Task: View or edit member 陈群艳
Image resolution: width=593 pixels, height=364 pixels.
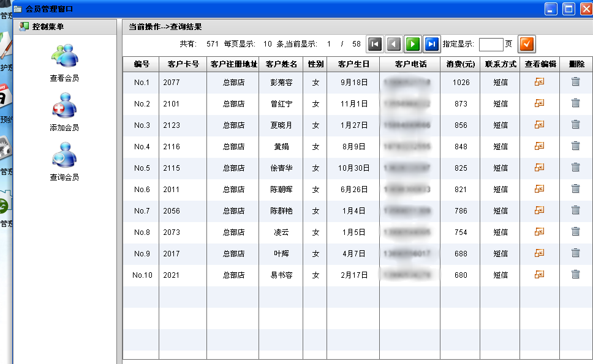Action: (539, 210)
